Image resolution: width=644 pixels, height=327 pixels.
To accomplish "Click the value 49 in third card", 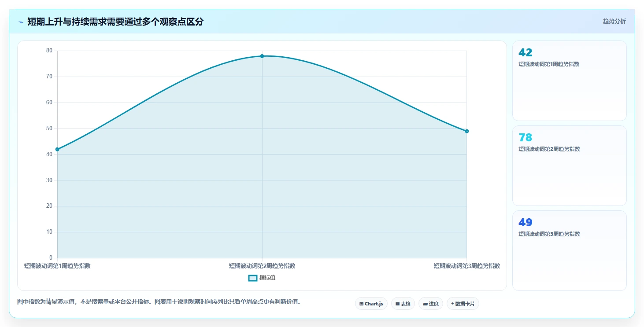I will tap(526, 222).
